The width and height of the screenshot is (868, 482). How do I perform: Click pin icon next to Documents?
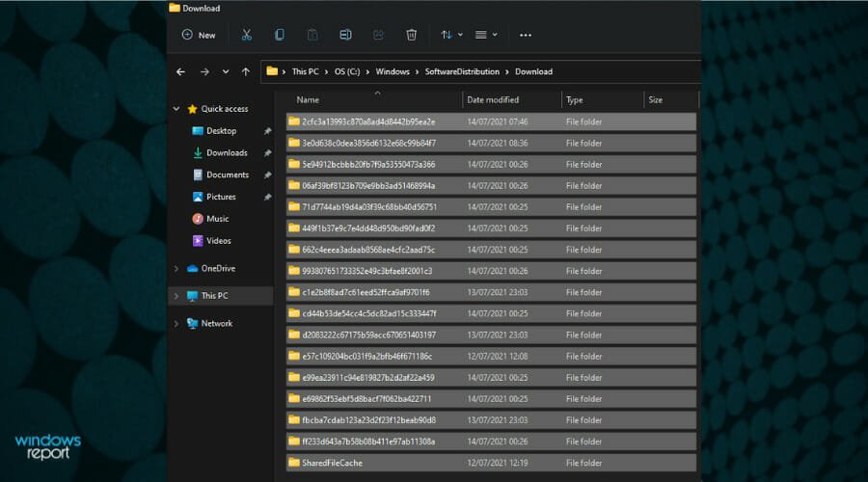(x=267, y=174)
